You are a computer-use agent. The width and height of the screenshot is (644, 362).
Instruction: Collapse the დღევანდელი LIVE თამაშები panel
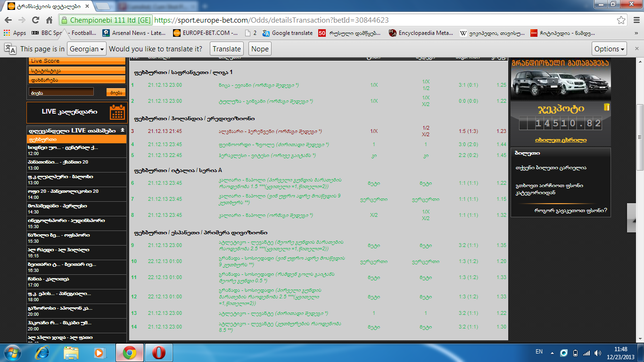tap(123, 130)
